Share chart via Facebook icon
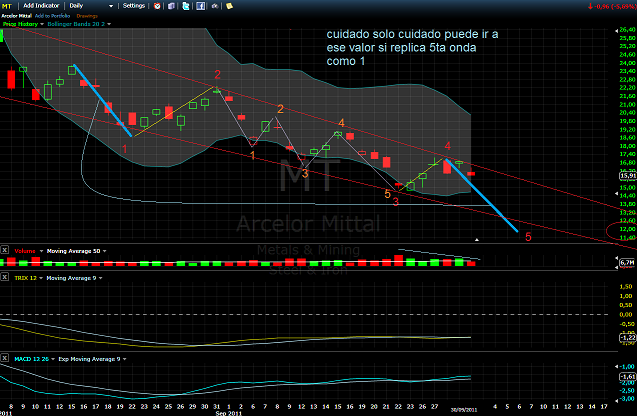Image resolution: width=637 pixels, height=416 pixels. [x=200, y=6]
